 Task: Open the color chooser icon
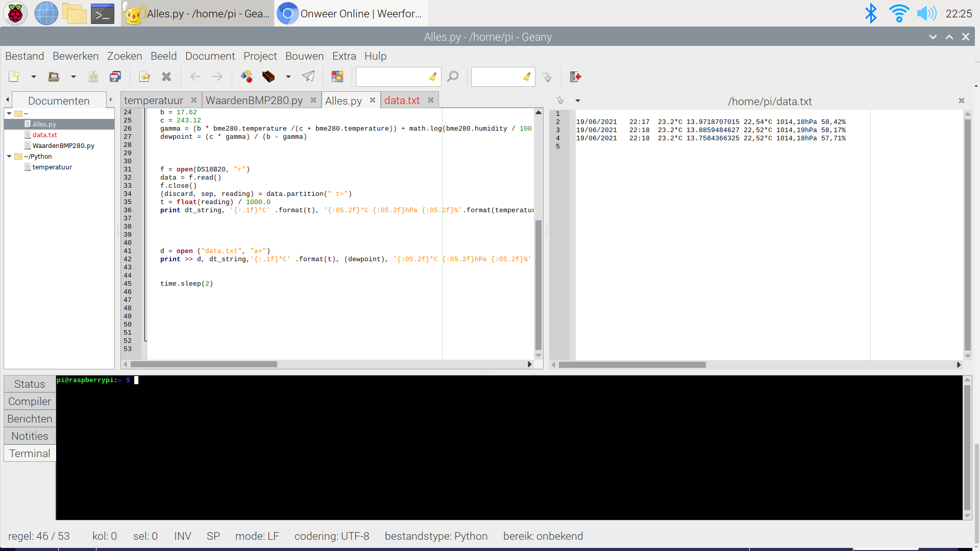(x=337, y=77)
